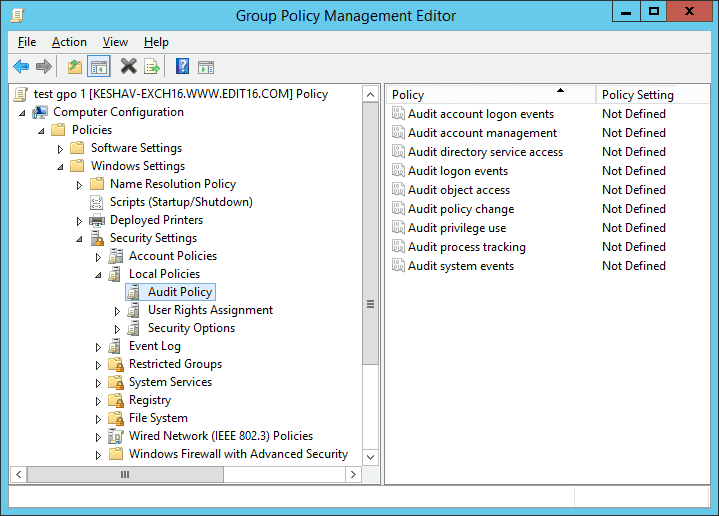Open the Action menu
719x516 pixels.
[x=69, y=42]
